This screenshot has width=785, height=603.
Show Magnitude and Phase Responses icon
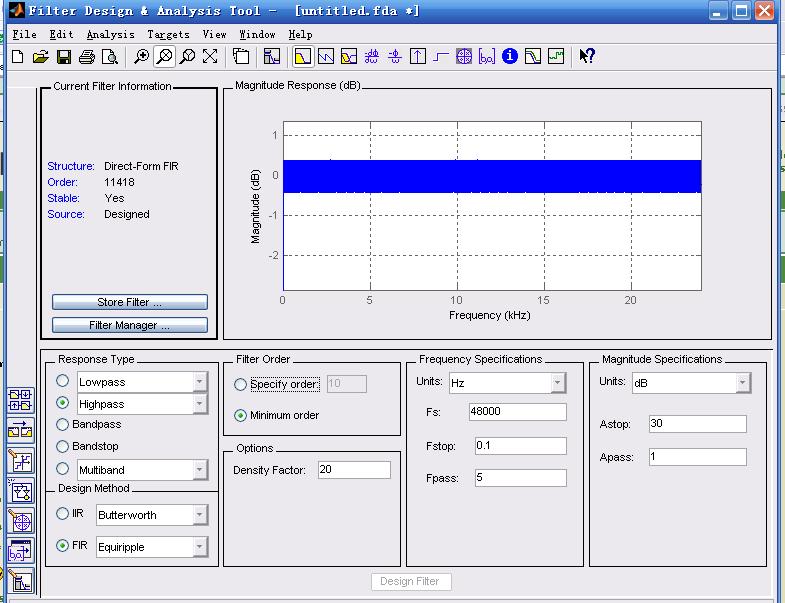[x=349, y=57]
